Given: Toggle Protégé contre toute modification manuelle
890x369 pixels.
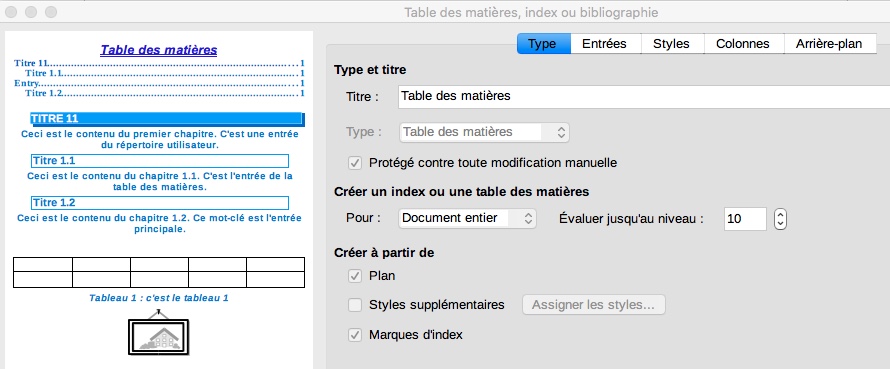Looking at the screenshot, I should click(x=355, y=163).
